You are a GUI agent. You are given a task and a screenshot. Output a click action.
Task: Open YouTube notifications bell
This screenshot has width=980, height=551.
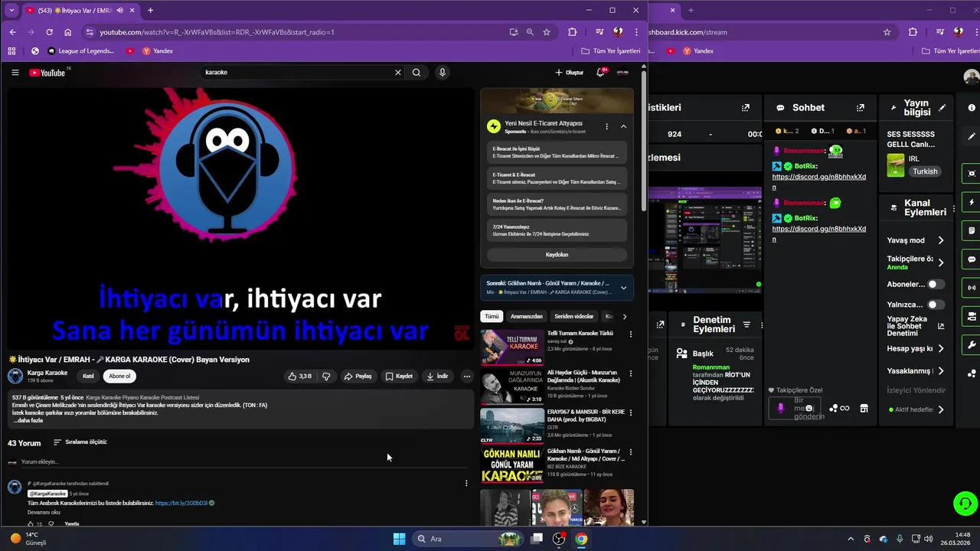coord(600,73)
